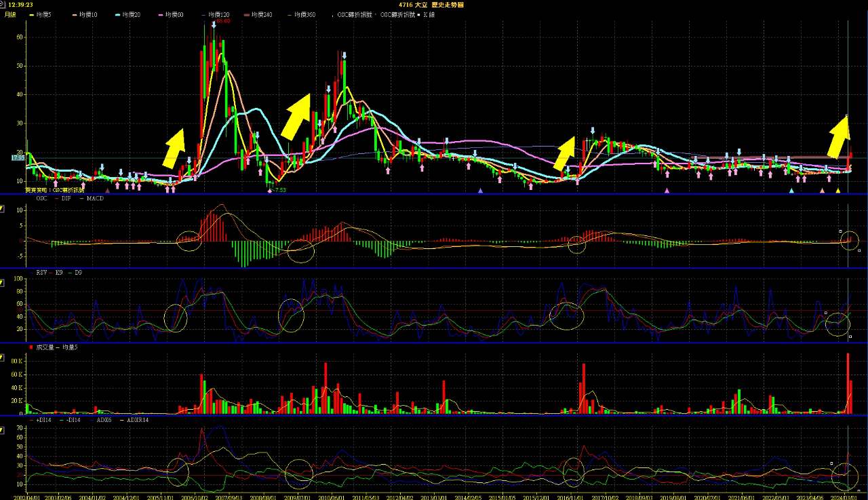
Task: Click the clock icon beside the time
Action: pyautogui.click(x=3, y=4)
